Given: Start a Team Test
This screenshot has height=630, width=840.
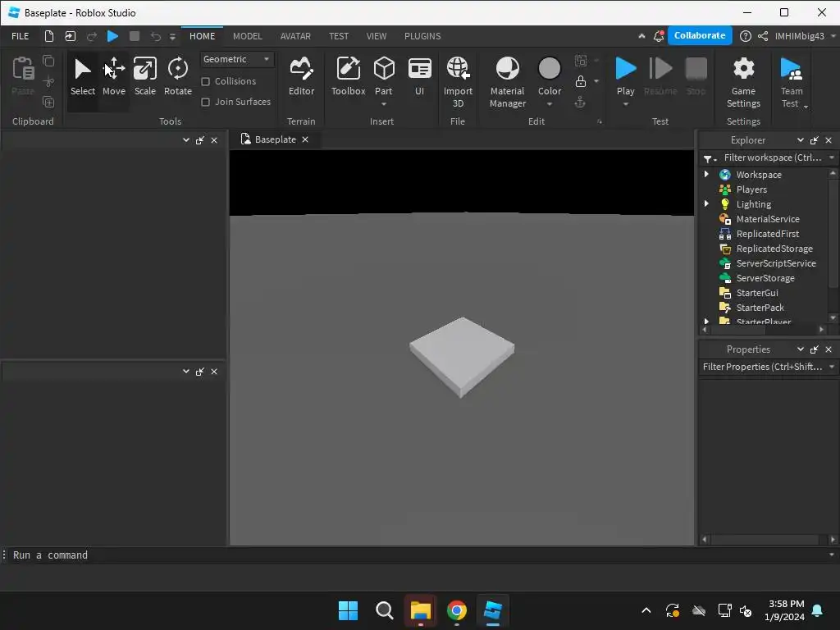Looking at the screenshot, I should click(792, 83).
